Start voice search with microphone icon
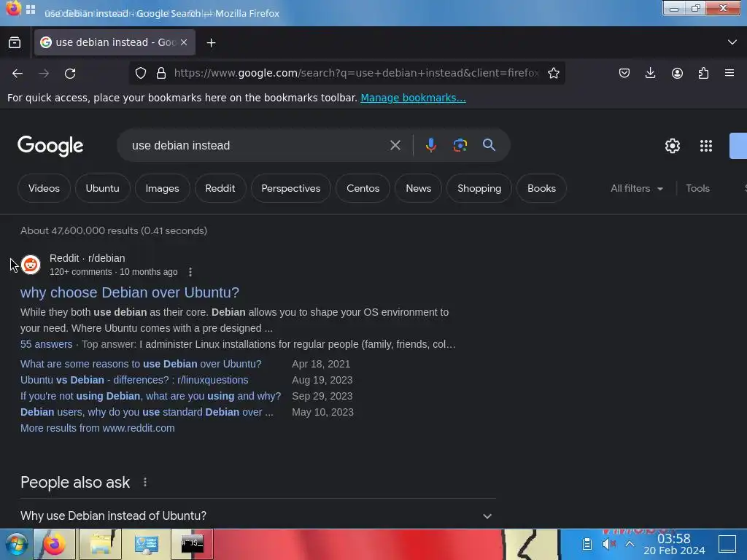Image resolution: width=747 pixels, height=560 pixels. (x=430, y=145)
